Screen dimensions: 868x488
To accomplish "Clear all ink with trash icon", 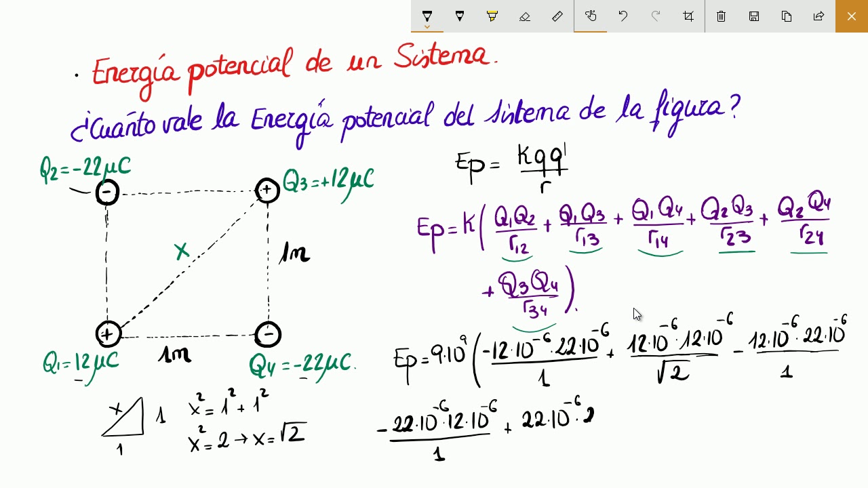I will coord(722,16).
